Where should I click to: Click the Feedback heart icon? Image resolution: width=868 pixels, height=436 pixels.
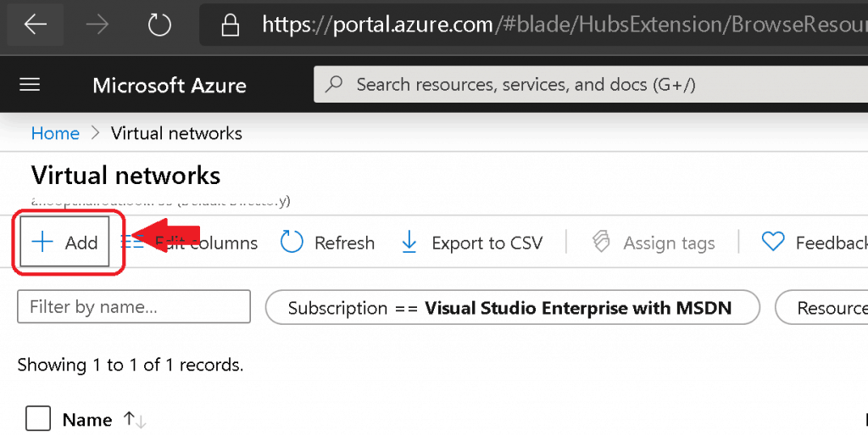[773, 242]
